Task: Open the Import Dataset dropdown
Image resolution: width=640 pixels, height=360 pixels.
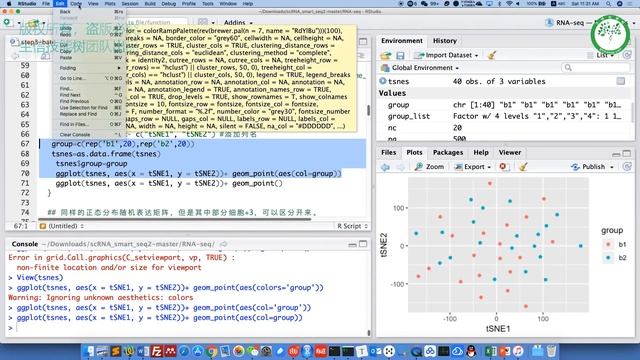Action: click(x=445, y=55)
